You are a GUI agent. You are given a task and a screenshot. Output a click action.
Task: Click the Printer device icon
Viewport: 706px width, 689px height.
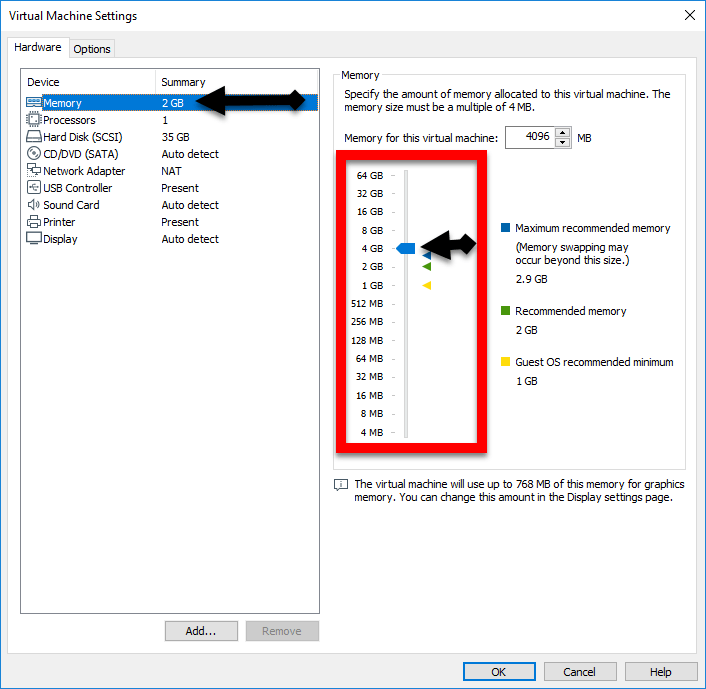33,222
